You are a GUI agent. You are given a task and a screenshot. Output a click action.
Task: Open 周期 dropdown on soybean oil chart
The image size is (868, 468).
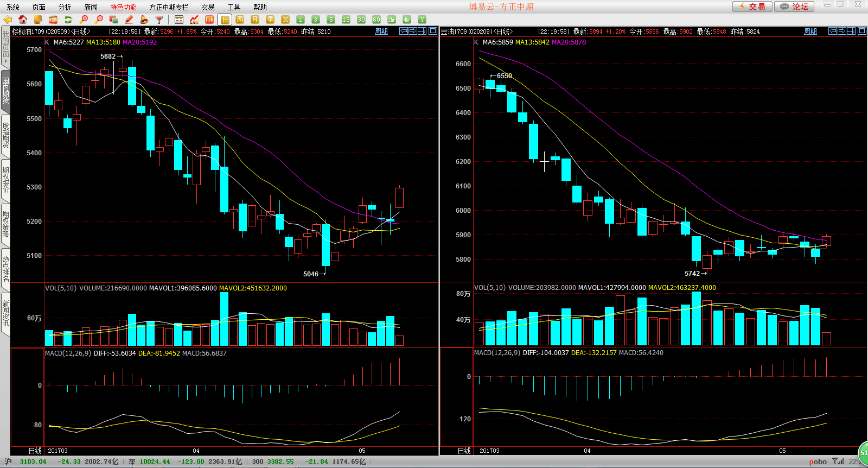810,31
